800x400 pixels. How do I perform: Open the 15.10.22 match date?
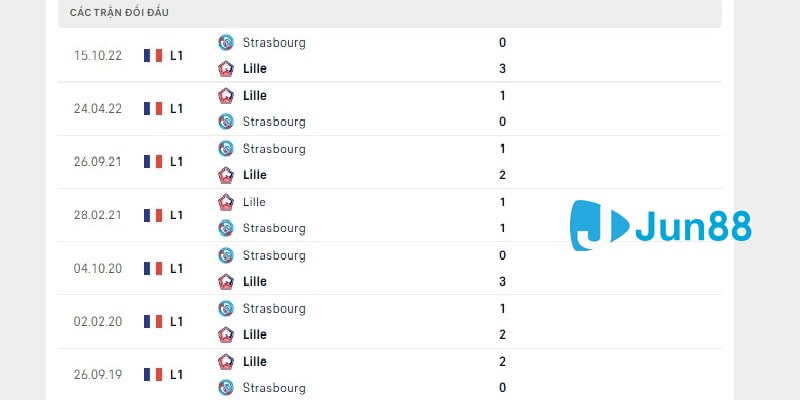coord(98,56)
